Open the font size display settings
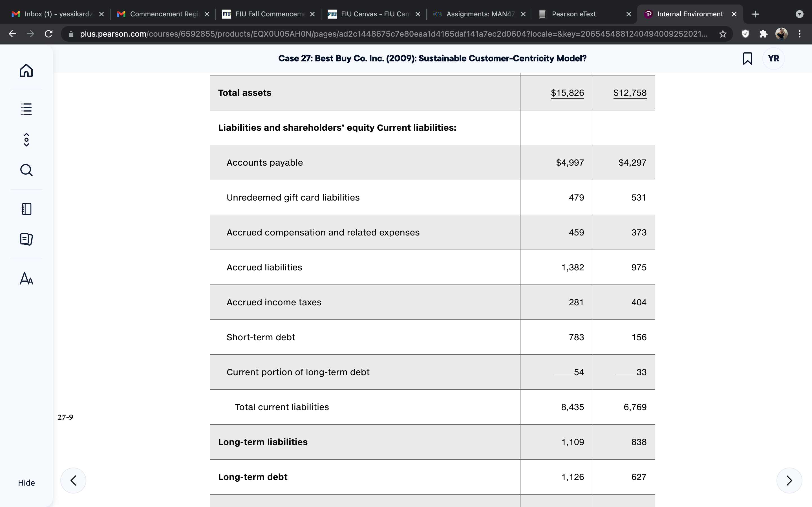The width and height of the screenshot is (812, 507). [x=26, y=278]
